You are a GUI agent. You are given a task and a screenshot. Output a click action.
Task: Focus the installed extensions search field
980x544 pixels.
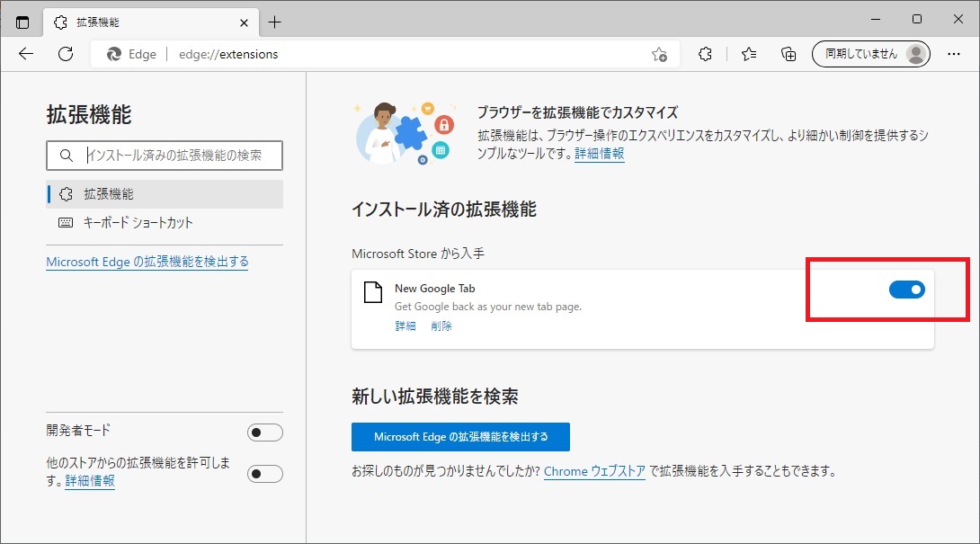165,155
